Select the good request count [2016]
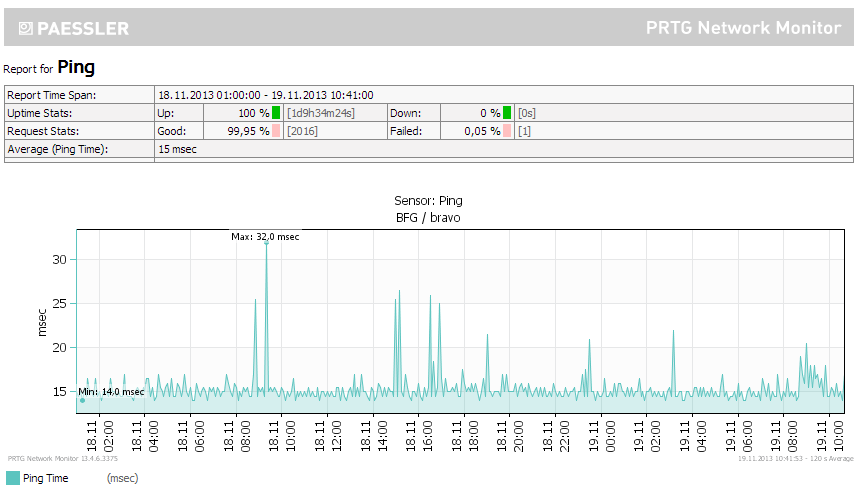Viewport: 857px width, 489px height. click(x=302, y=131)
